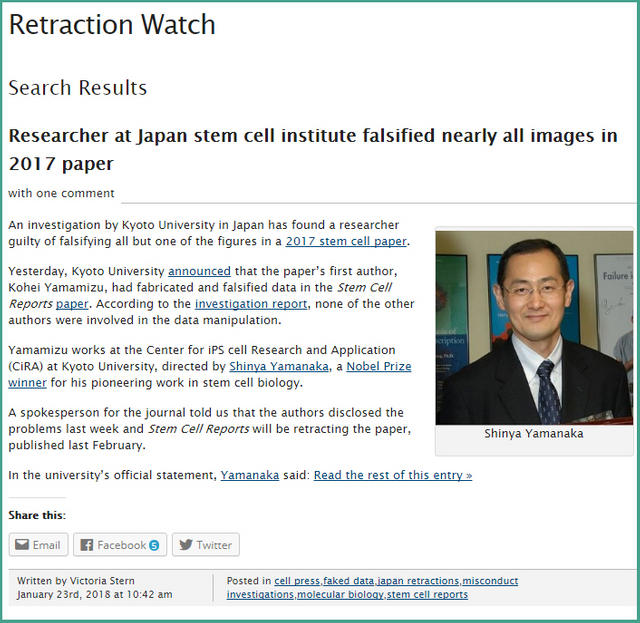Image resolution: width=640 pixels, height=623 pixels.
Task: Click the Facebook share count badge
Action: pyautogui.click(x=154, y=545)
